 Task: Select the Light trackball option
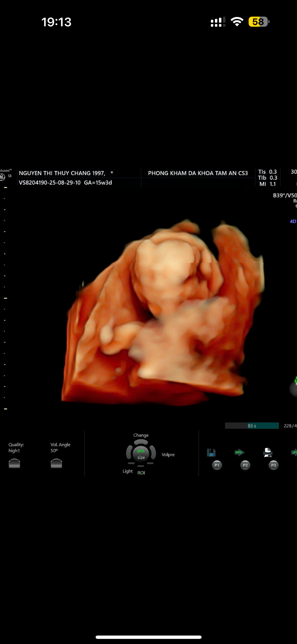pyautogui.click(x=128, y=471)
